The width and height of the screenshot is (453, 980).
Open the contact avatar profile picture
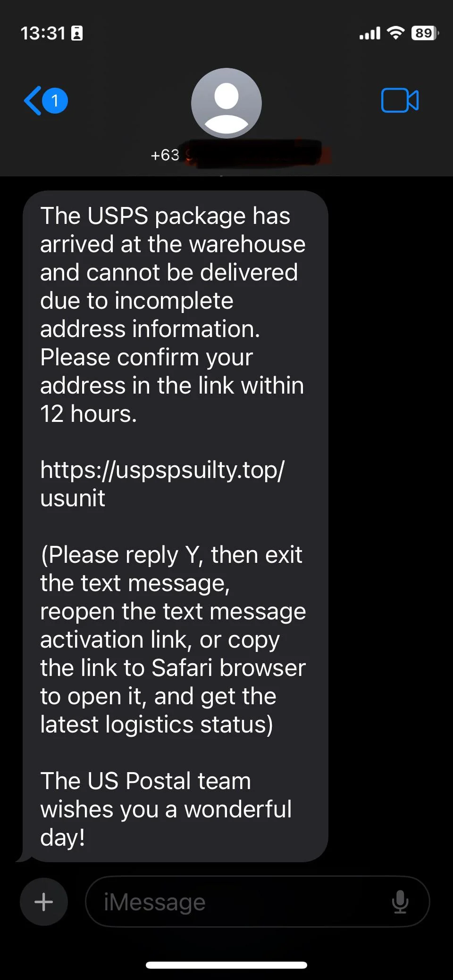pyautogui.click(x=226, y=103)
